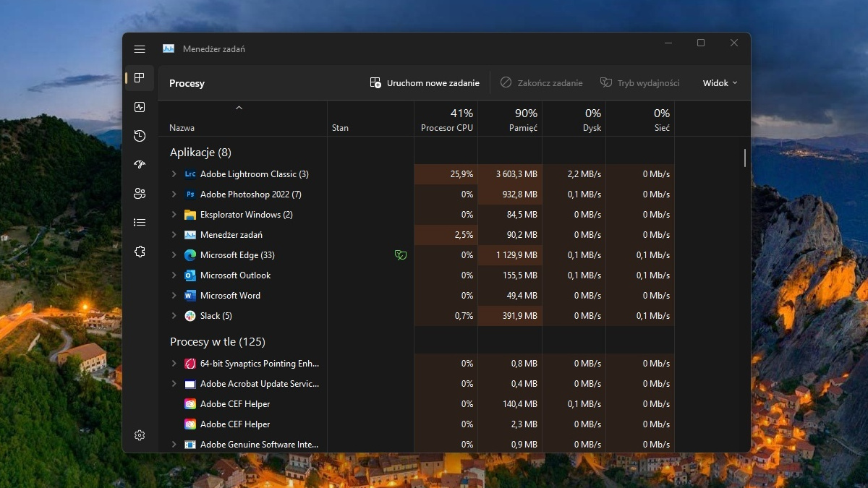Expand Microsoft Edge process group
868x488 pixels.
pyautogui.click(x=174, y=255)
